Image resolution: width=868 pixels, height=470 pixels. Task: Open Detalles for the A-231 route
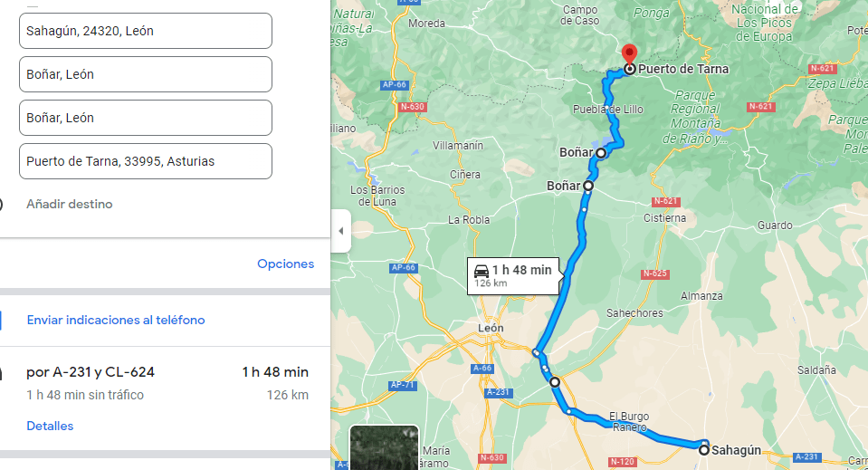50,426
